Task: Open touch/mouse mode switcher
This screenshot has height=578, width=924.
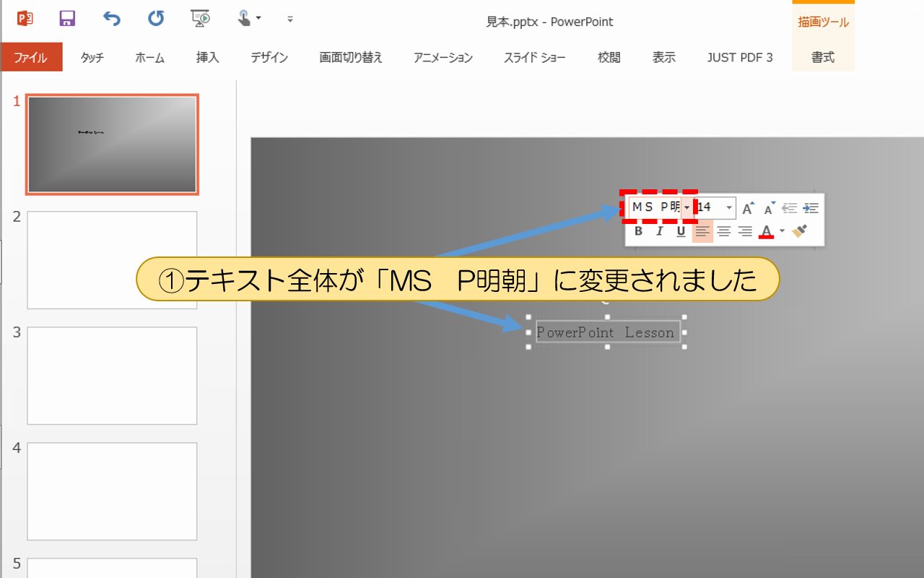Action: tap(250, 18)
